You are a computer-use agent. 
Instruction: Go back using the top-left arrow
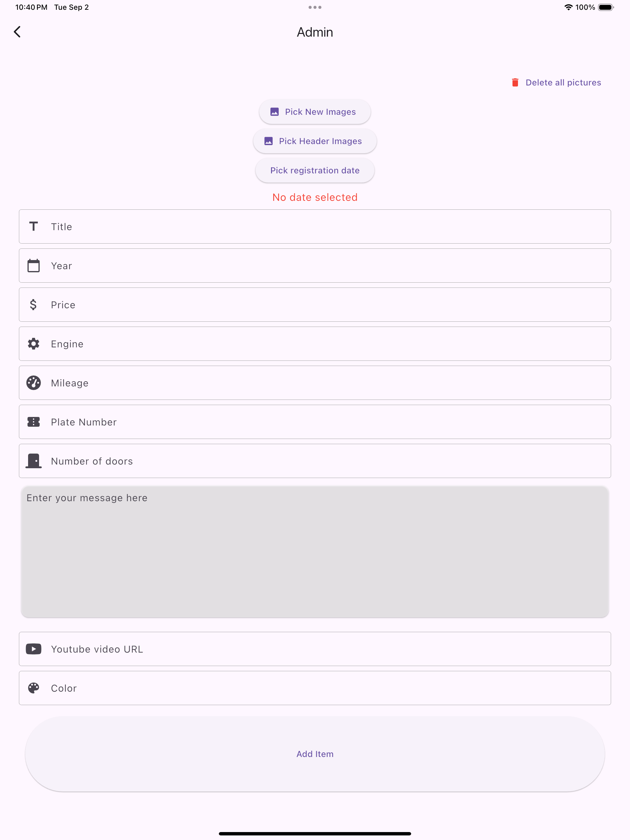point(17,32)
